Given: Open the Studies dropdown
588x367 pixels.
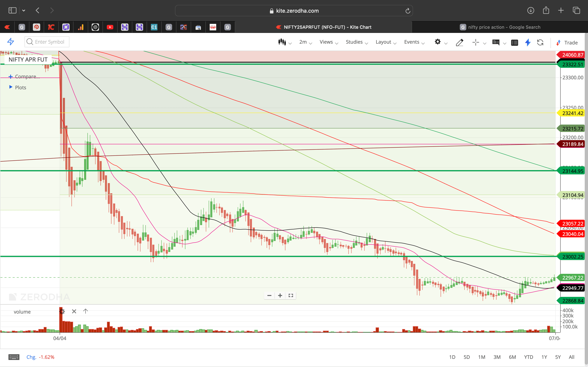Looking at the screenshot, I should [x=356, y=42].
